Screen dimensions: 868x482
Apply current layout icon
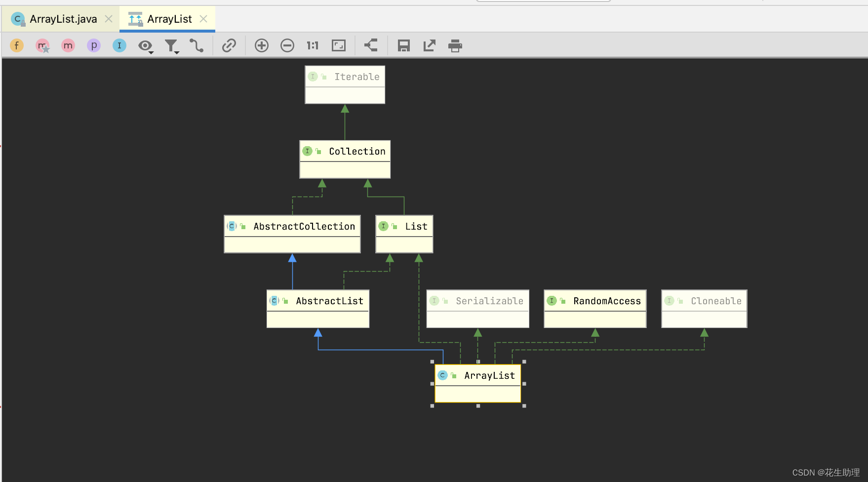point(371,45)
